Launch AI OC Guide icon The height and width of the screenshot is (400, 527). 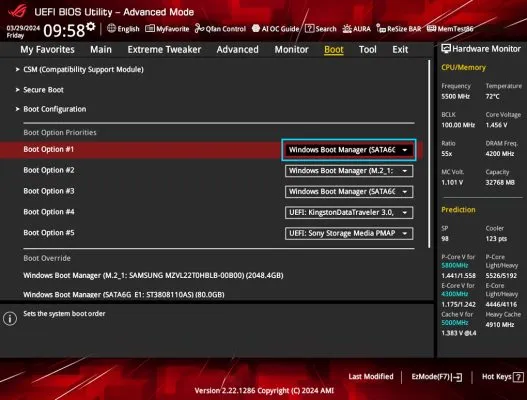point(256,29)
